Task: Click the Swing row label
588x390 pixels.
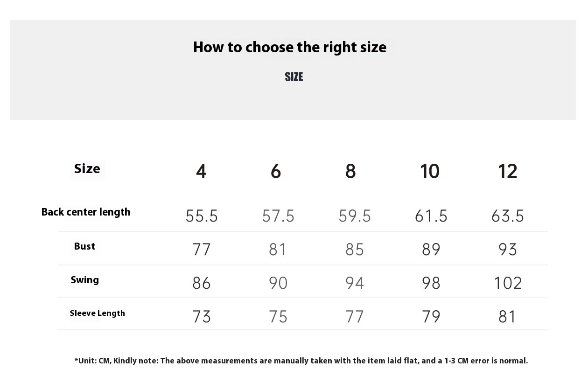Action: pyautogui.click(x=85, y=280)
